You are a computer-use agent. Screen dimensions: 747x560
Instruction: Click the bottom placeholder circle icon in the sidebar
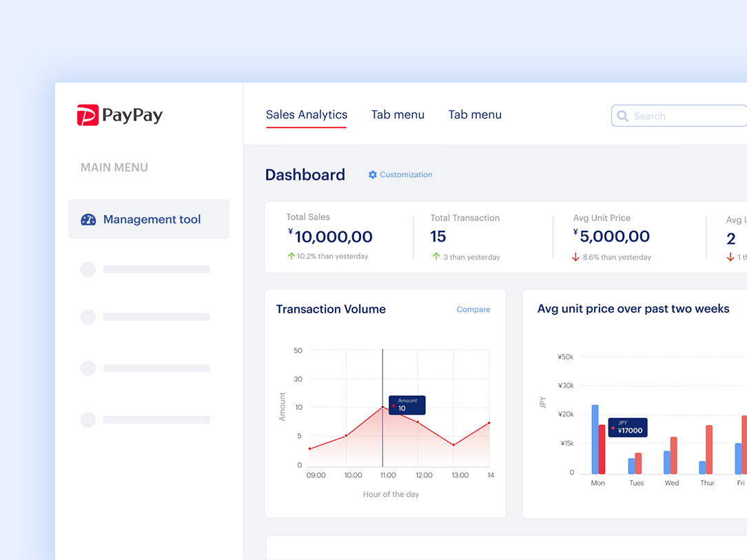[x=88, y=419]
